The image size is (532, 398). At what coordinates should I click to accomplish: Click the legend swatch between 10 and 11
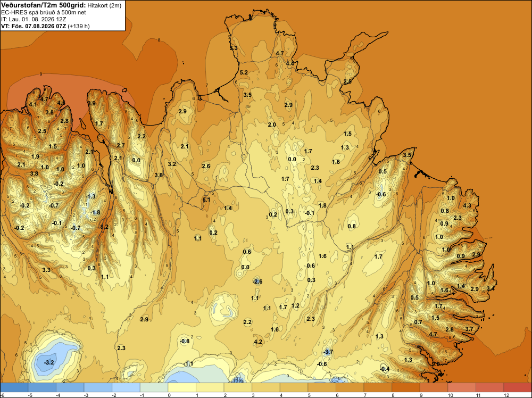pos(462,388)
